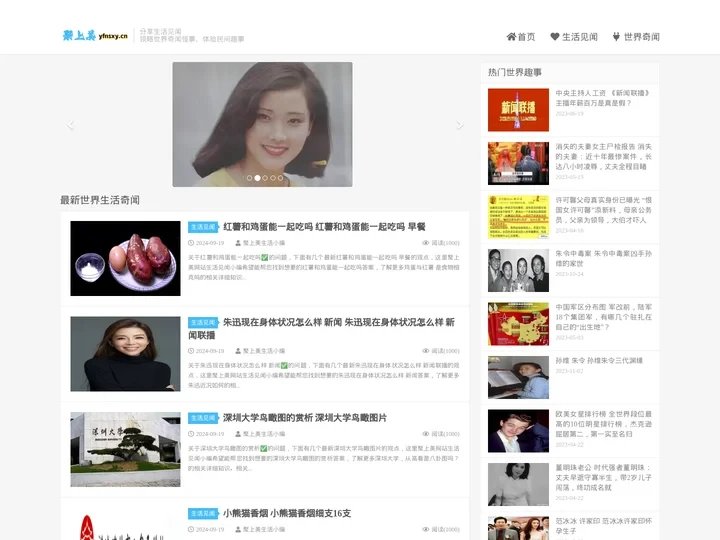
Task: Click 生活见闻 tag on 小熊猫香烟 article
Action: coord(203,513)
